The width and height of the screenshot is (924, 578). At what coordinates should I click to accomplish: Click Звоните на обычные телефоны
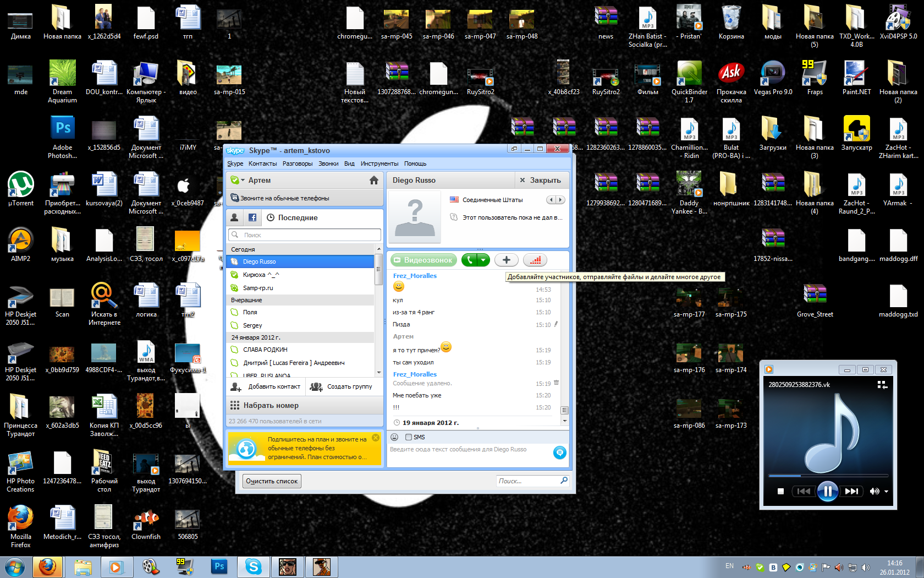click(305, 198)
